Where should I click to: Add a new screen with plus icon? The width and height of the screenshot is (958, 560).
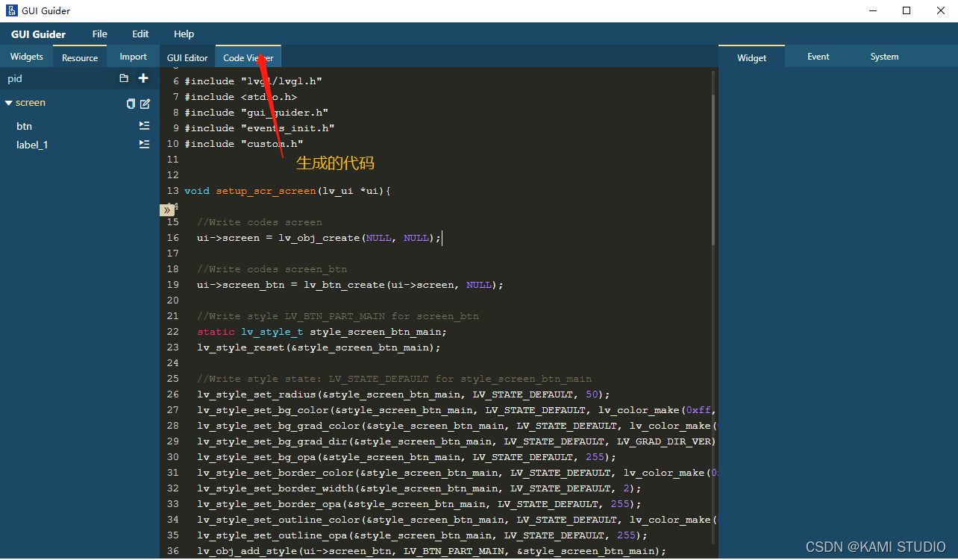tap(143, 78)
